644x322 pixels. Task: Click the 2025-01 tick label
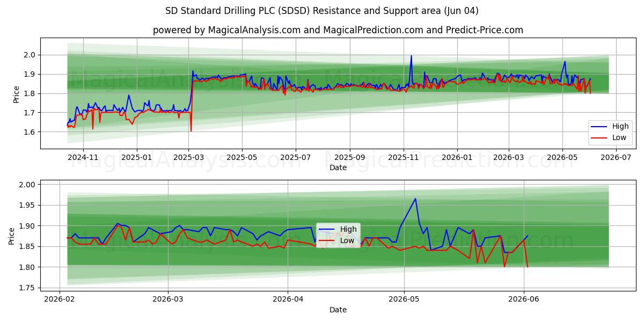[x=136, y=157]
